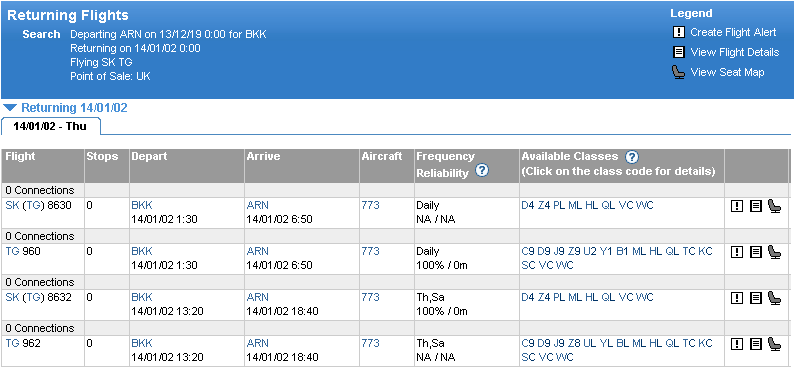Select the 14/01/02 - Thu tab
The height and width of the screenshot is (367, 794).
[x=51, y=127]
